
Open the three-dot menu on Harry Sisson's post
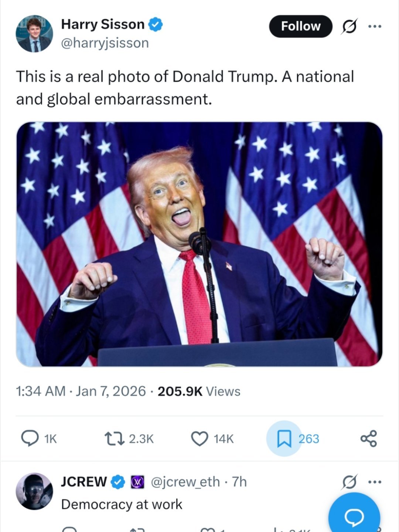tap(374, 27)
